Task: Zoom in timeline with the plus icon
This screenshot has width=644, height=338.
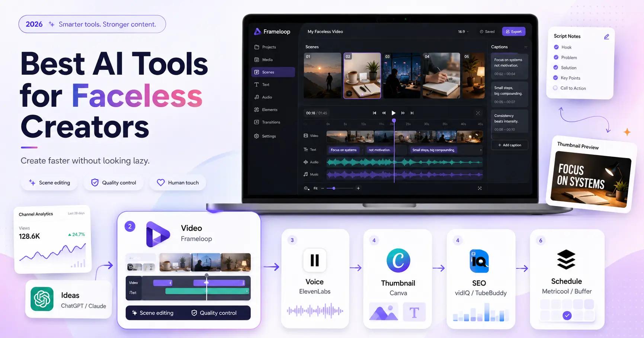Action: point(358,189)
